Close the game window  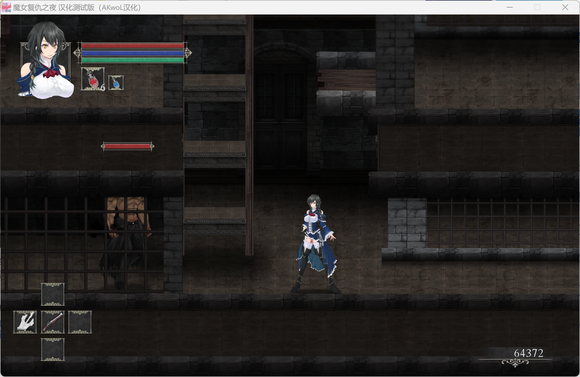[x=565, y=7]
